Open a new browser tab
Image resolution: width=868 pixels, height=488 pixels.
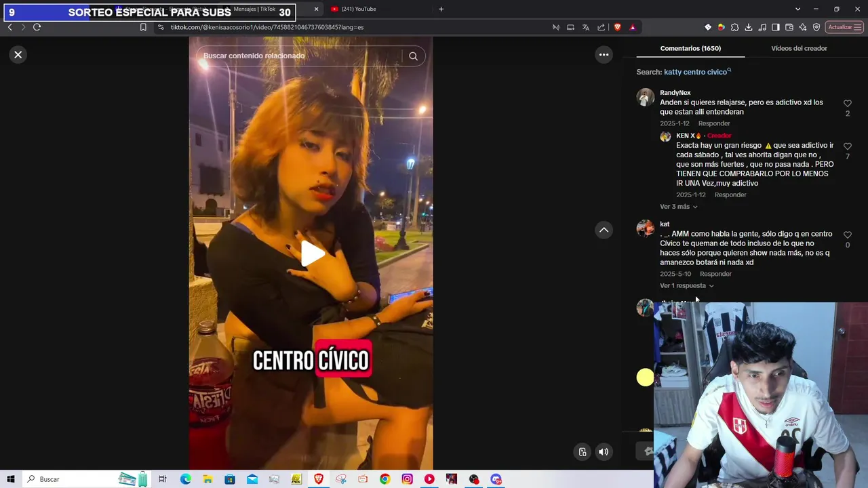pos(441,9)
